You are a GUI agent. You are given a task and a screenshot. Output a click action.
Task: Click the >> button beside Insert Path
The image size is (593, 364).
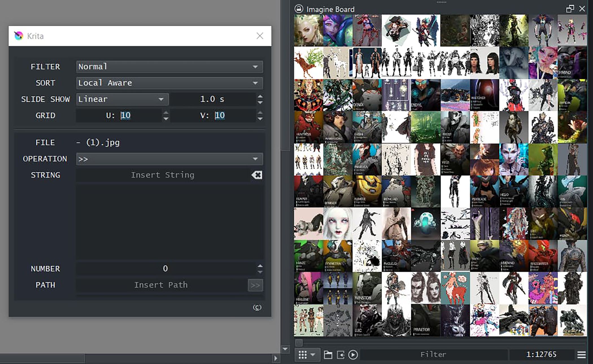[x=256, y=285]
